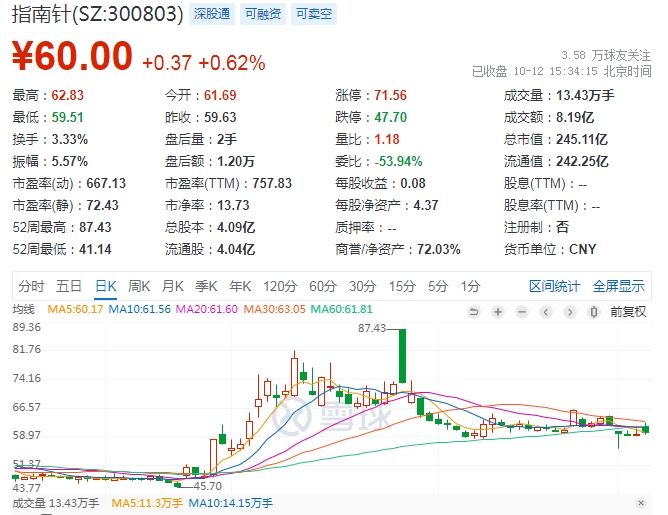Select the 月K tab
This screenshot has height=515, width=668.
click(x=173, y=286)
